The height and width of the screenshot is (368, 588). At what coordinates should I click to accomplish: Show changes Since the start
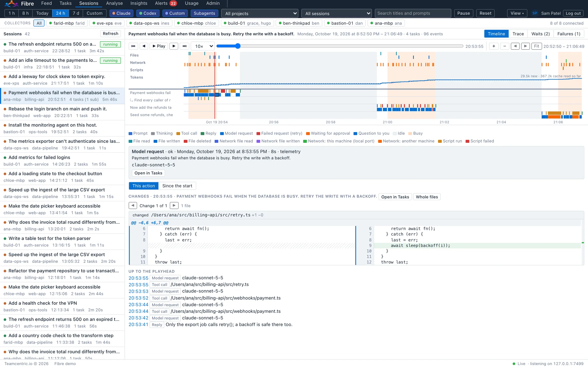[x=177, y=186]
